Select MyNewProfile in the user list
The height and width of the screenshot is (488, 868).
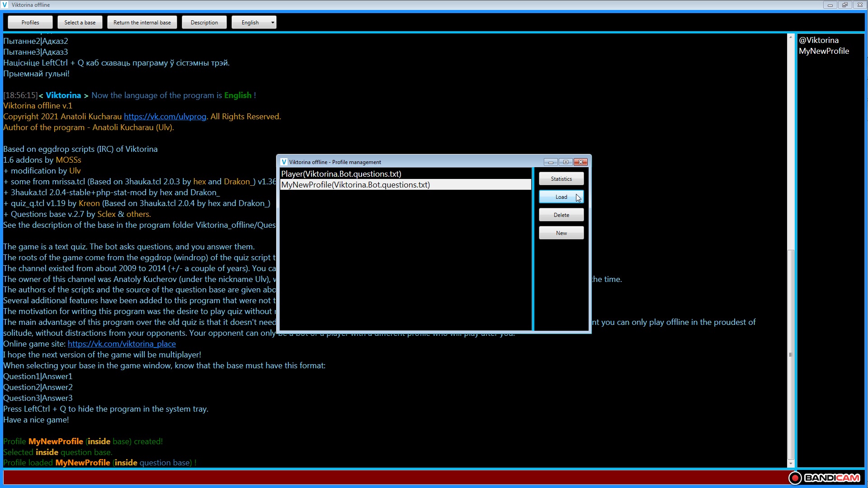click(x=824, y=51)
